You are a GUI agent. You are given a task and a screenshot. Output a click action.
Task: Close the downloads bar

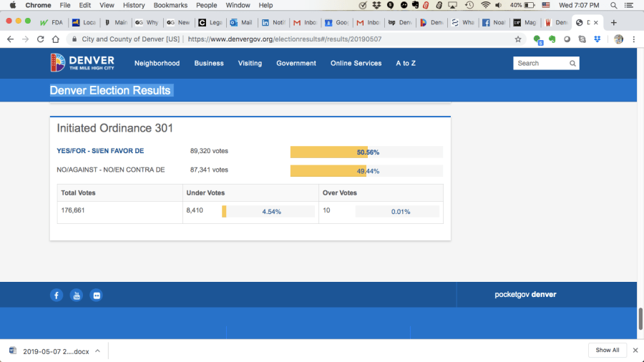(635, 350)
